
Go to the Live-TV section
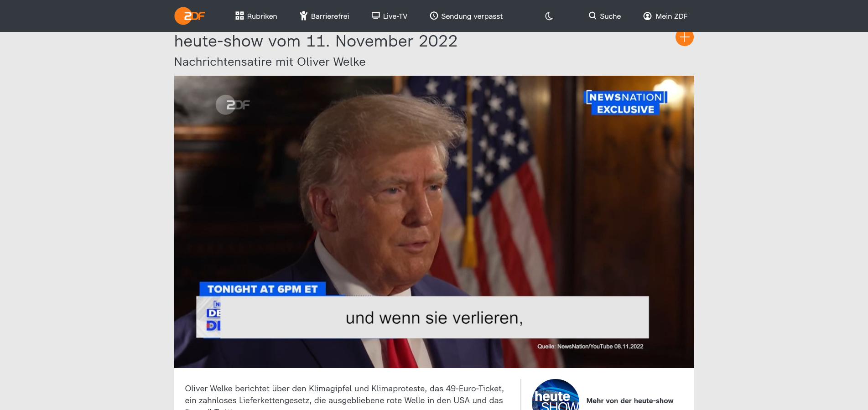click(395, 16)
